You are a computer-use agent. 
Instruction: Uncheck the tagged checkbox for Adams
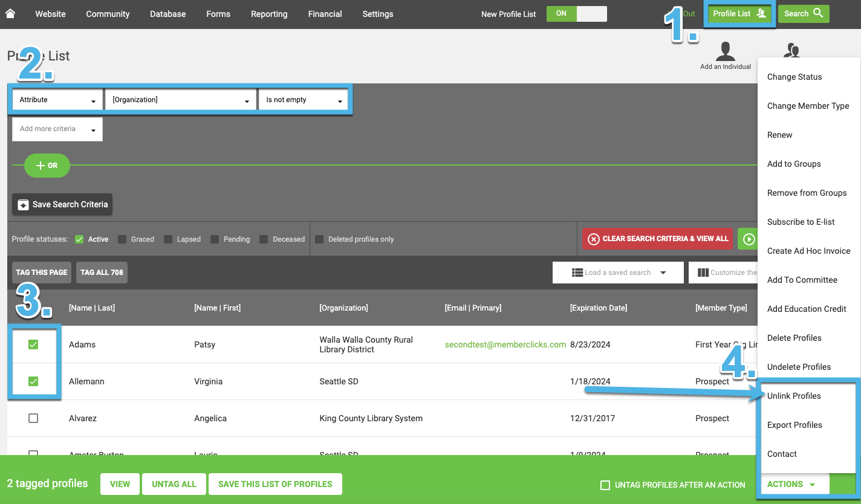pos(33,344)
